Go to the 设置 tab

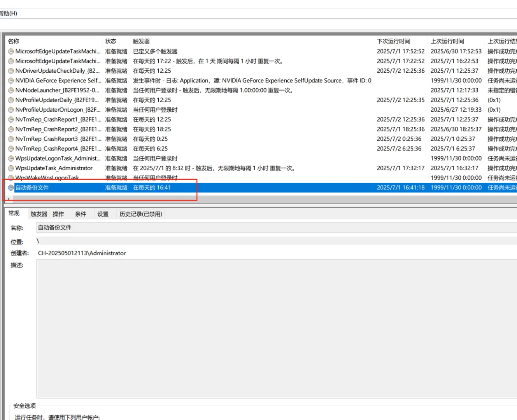click(103, 214)
